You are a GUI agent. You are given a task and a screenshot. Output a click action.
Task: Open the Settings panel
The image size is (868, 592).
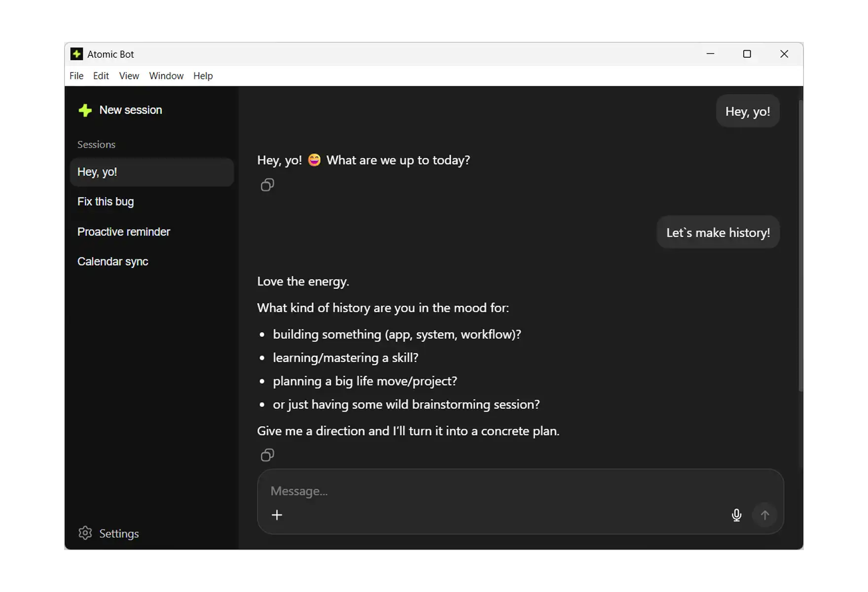pos(118,533)
